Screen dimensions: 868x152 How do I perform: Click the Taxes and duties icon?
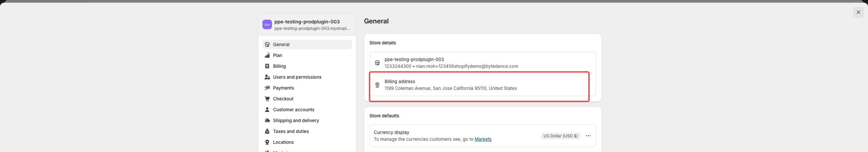[267, 131]
